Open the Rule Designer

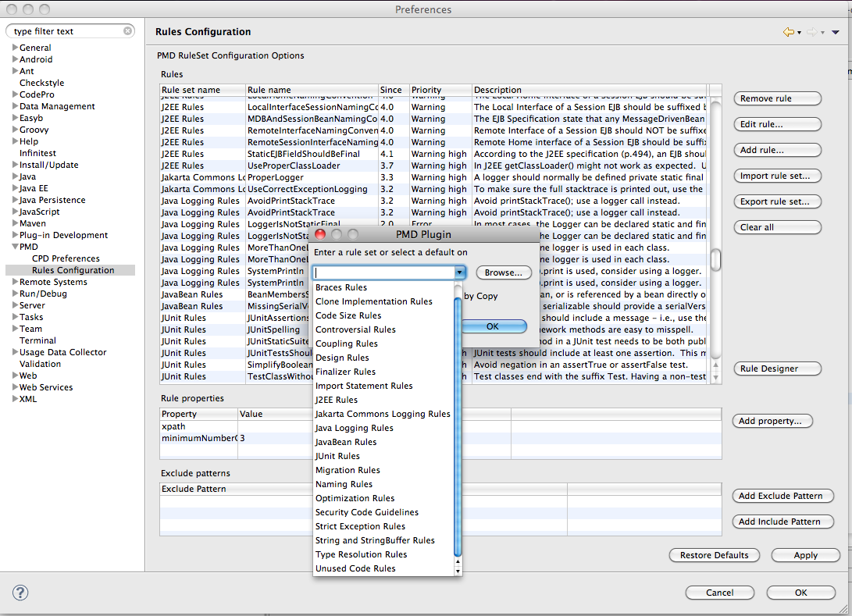[x=777, y=369]
